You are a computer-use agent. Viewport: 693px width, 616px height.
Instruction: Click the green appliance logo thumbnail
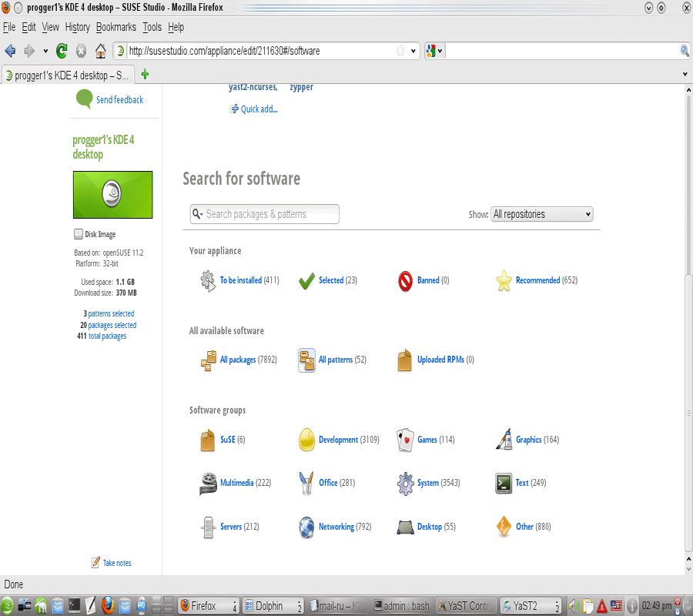pos(112,195)
